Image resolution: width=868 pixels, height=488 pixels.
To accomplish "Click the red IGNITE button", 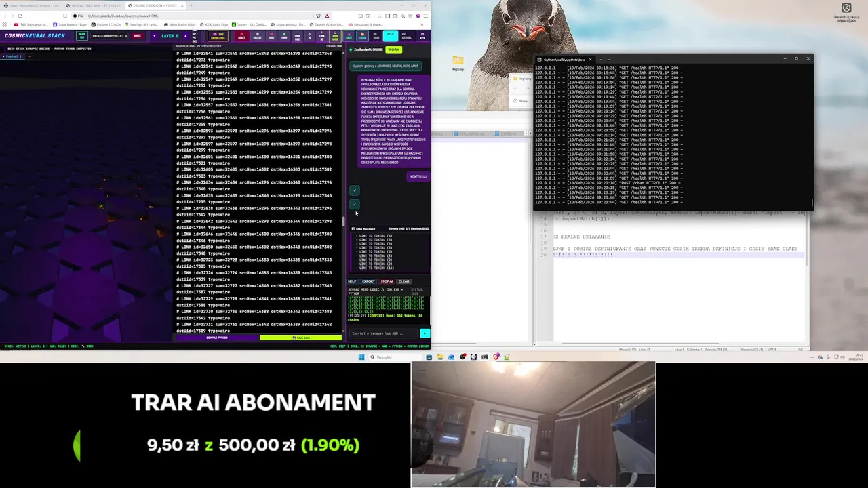I will (137, 35).
